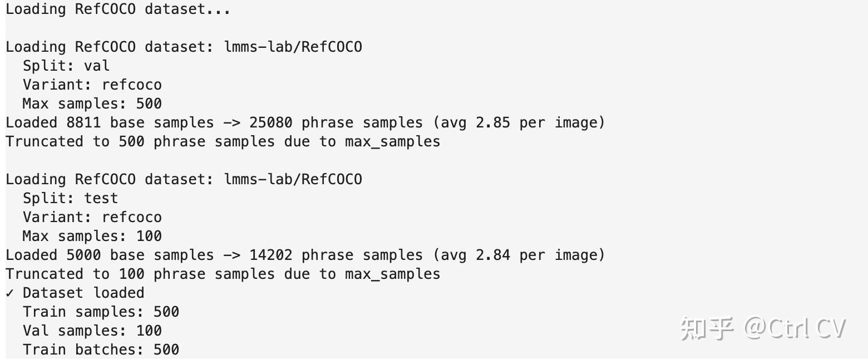This screenshot has width=868, height=364.
Task: Click the "Split: test" line
Action: pyautogui.click(x=70, y=198)
